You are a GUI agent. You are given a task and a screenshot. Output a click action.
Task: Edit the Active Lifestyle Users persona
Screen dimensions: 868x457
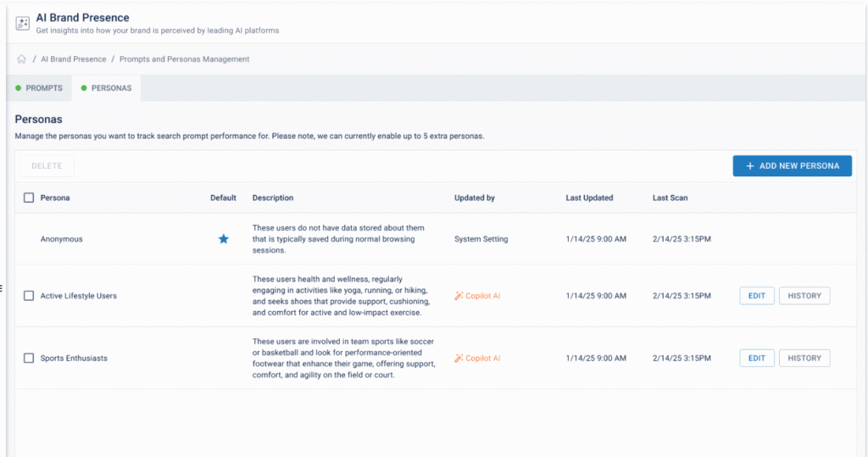pos(756,296)
